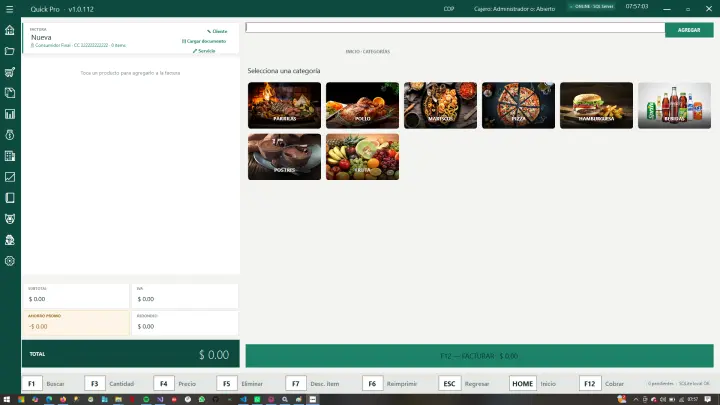Open the bar chart icon in the sidebar
Screen dimensions: 720x405
click(x=10, y=114)
